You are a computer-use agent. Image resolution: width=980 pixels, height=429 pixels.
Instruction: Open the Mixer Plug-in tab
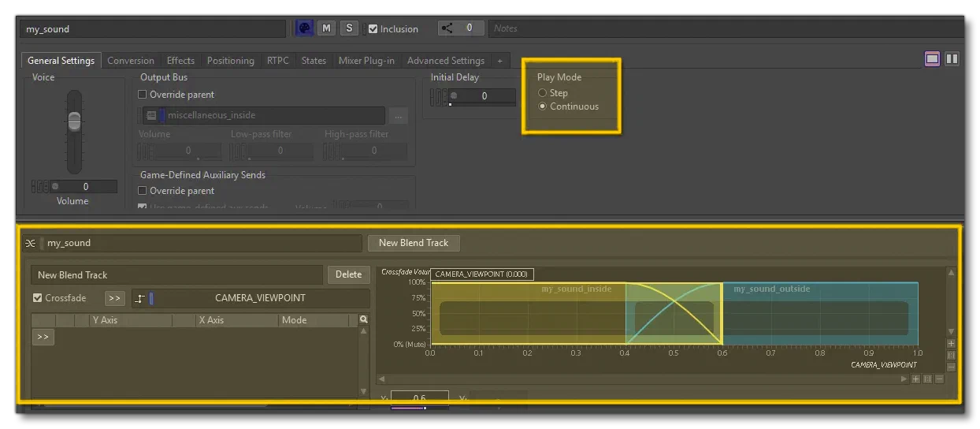click(366, 61)
